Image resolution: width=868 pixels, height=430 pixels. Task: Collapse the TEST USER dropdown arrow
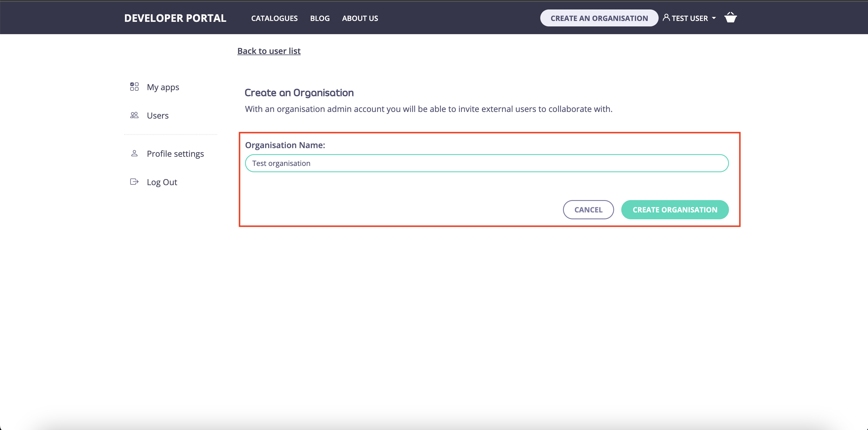714,19
